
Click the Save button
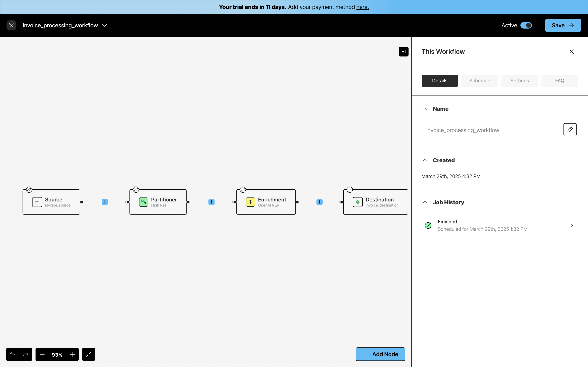click(x=563, y=25)
